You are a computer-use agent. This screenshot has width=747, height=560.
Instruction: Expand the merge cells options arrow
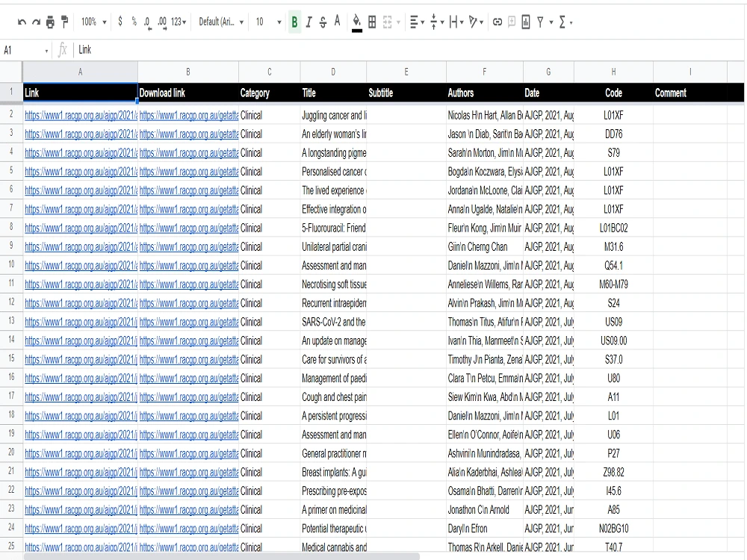398,22
